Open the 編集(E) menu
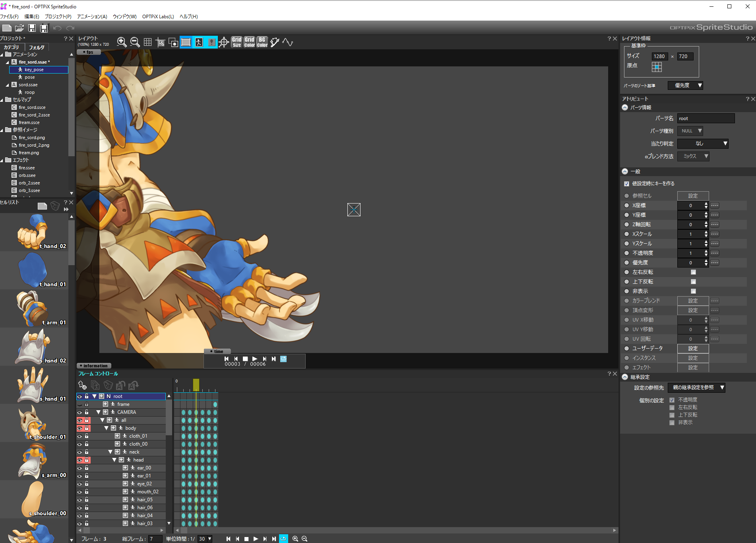This screenshot has width=756, height=543. [32, 17]
